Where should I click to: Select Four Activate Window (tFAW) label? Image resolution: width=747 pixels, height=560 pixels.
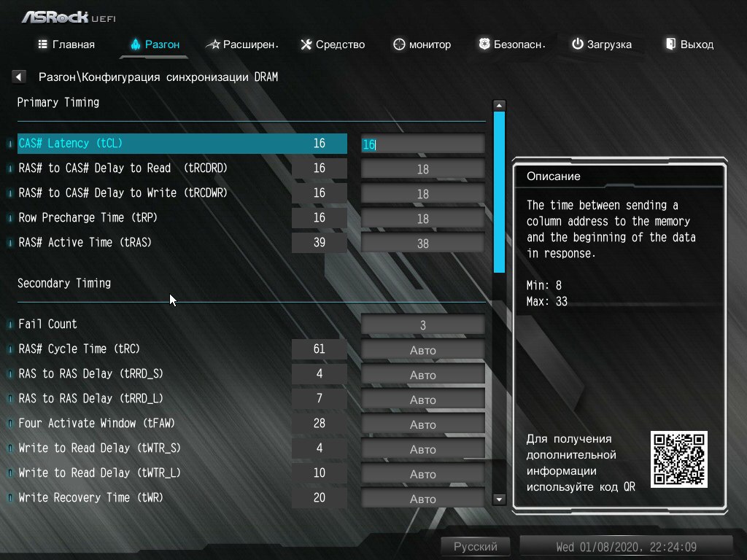coord(97,424)
